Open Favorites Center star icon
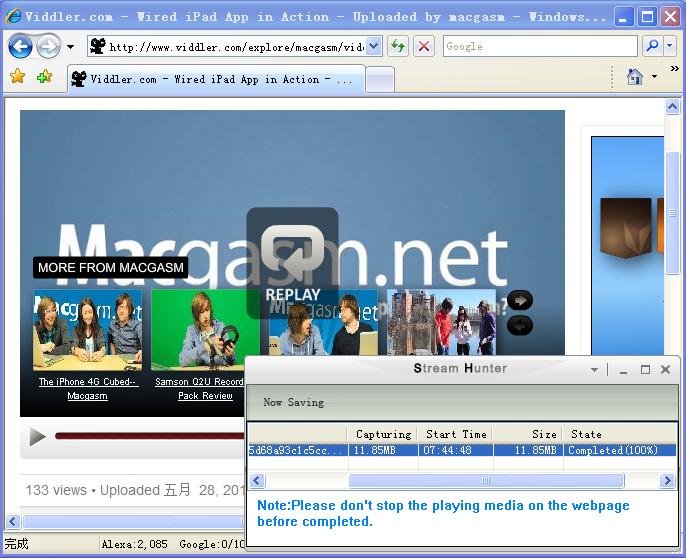 pos(18,77)
